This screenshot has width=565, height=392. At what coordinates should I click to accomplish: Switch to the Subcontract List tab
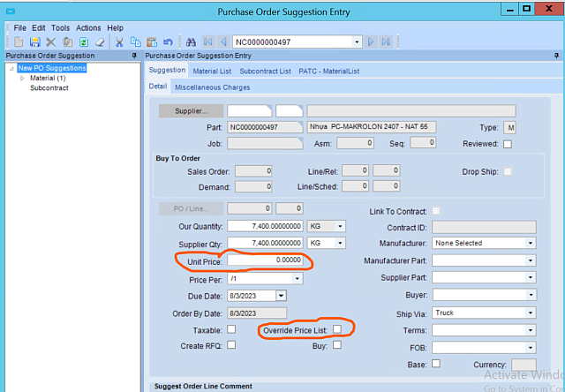click(265, 72)
